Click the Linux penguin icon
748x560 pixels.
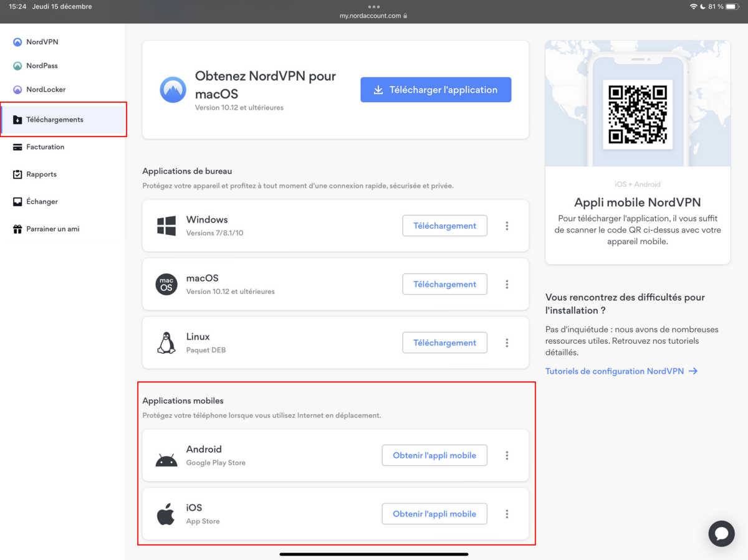[x=166, y=343]
